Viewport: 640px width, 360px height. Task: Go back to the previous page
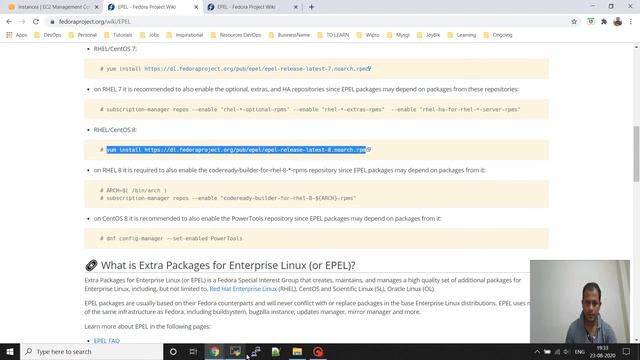tap(9, 22)
